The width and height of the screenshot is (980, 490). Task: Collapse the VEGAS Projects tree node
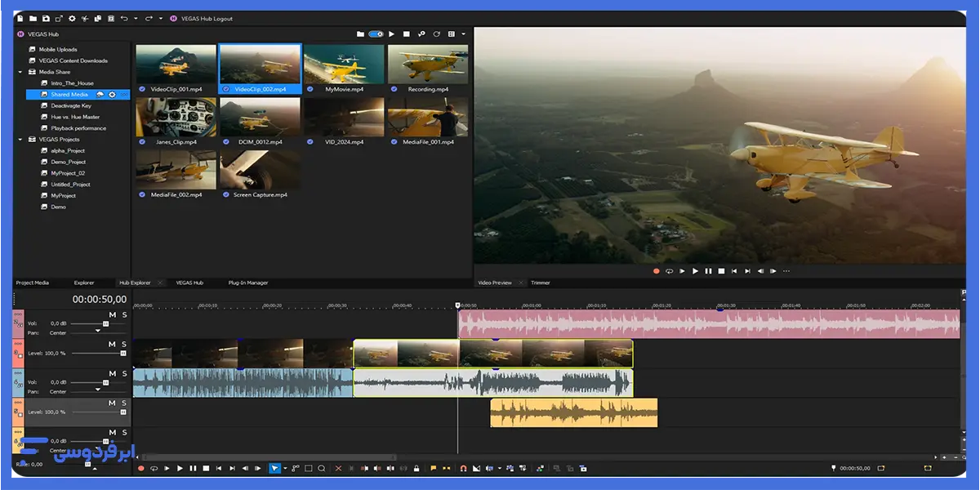coord(20,140)
